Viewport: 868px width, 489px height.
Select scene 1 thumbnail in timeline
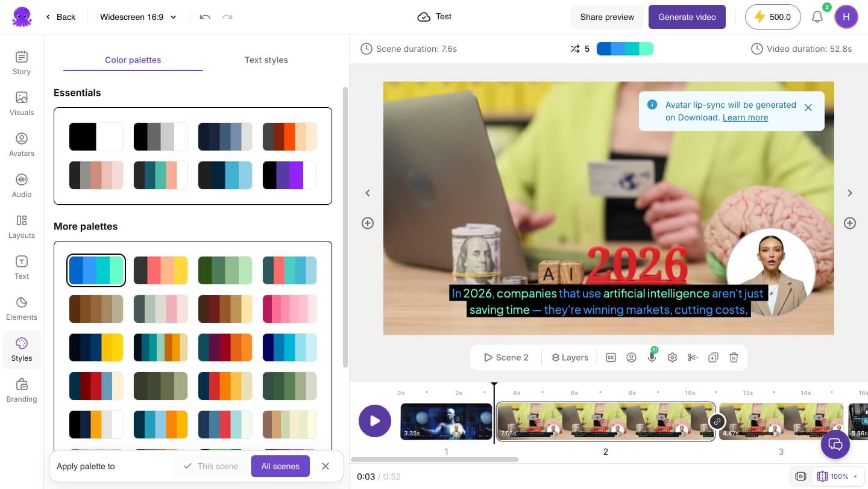point(446,421)
